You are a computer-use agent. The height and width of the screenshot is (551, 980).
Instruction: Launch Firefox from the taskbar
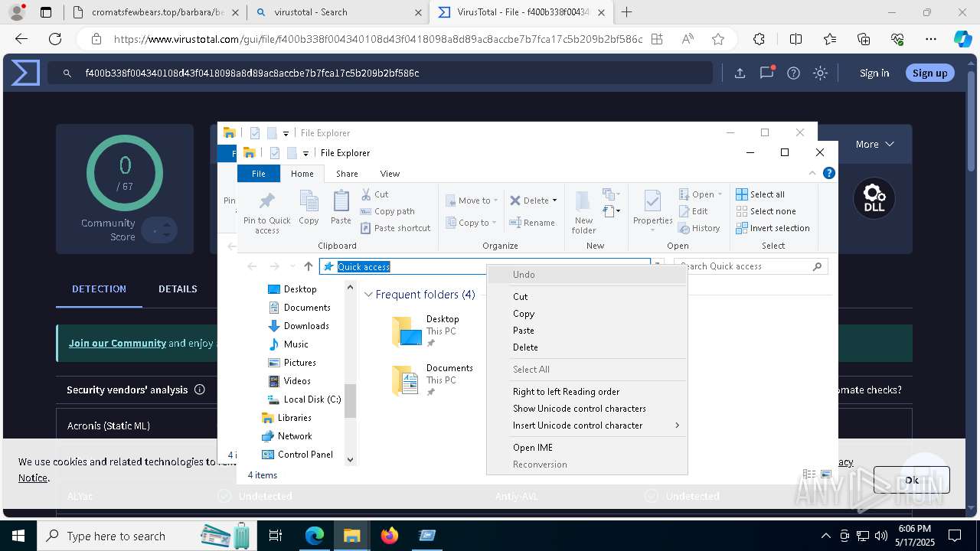(x=390, y=536)
